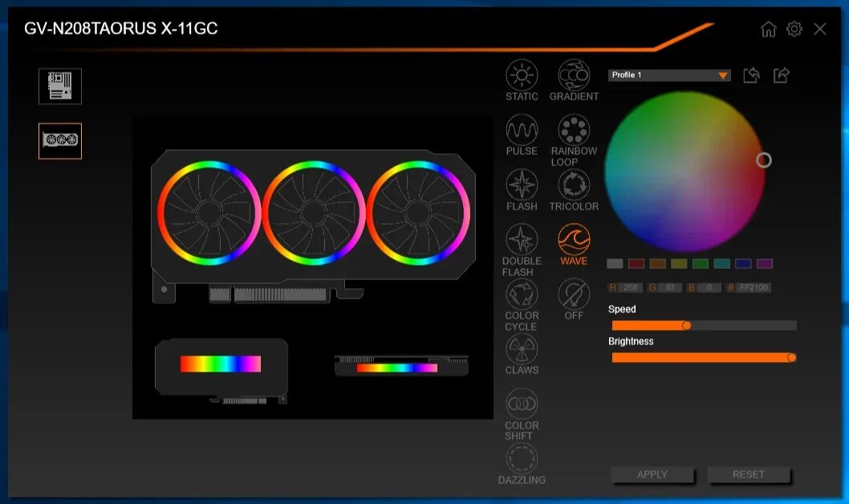Click the import profile icon
849x504 pixels.
(751, 75)
